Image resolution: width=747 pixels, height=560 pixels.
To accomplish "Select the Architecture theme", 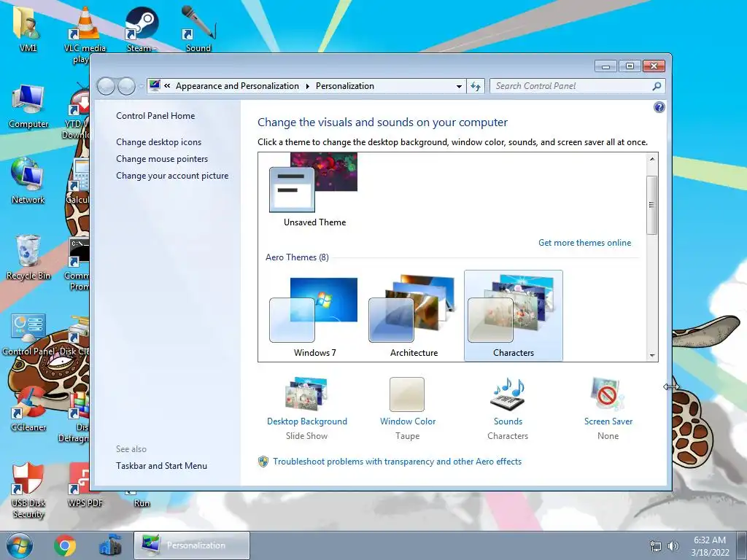I will [414, 316].
